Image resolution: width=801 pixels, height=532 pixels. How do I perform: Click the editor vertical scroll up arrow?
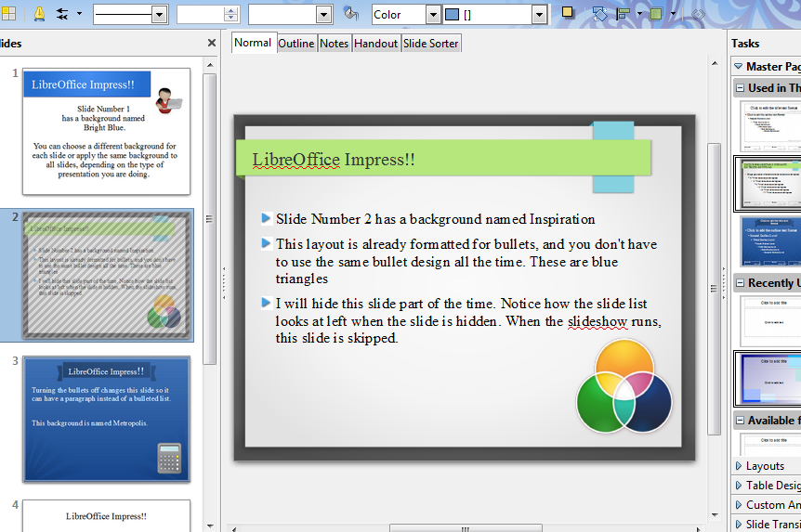[715, 63]
